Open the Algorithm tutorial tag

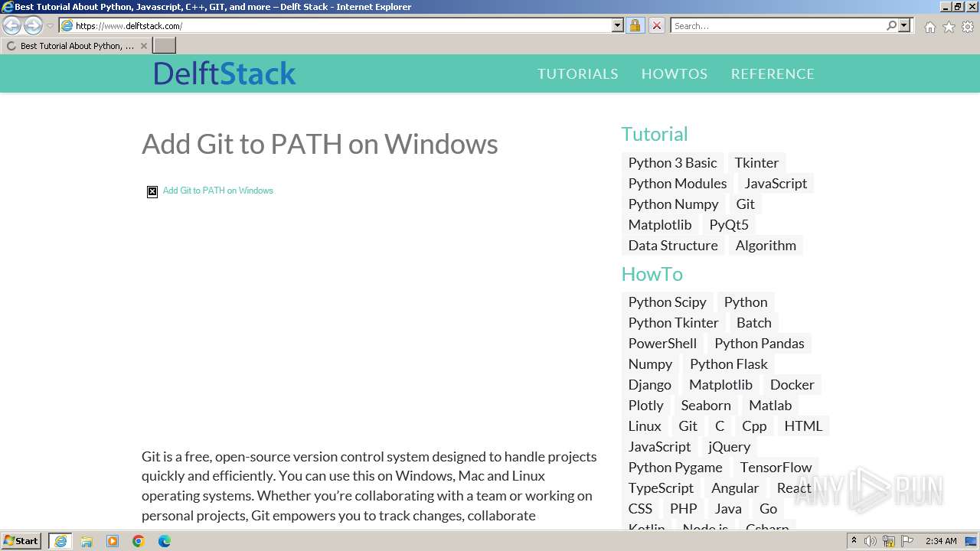766,245
